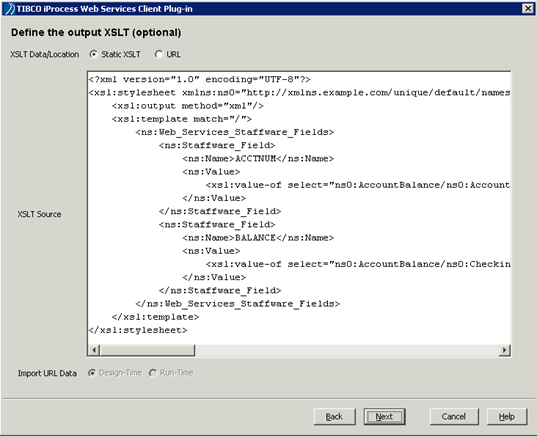This screenshot has width=537, height=437.
Task: Cancel the XSLT definition wizard
Action: tap(454, 416)
